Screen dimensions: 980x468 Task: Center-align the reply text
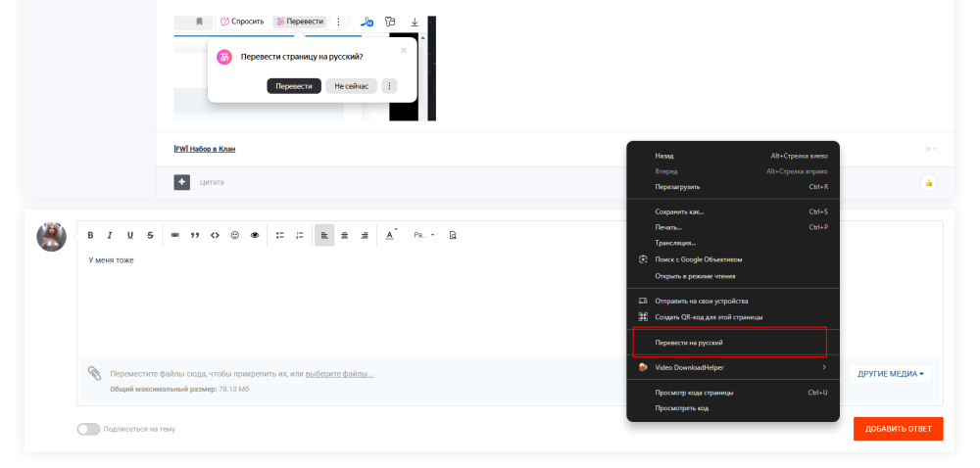click(344, 235)
